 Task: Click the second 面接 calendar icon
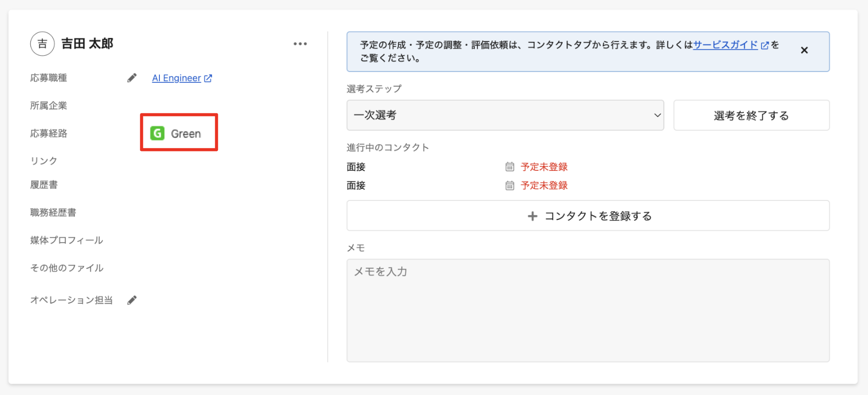point(510,186)
